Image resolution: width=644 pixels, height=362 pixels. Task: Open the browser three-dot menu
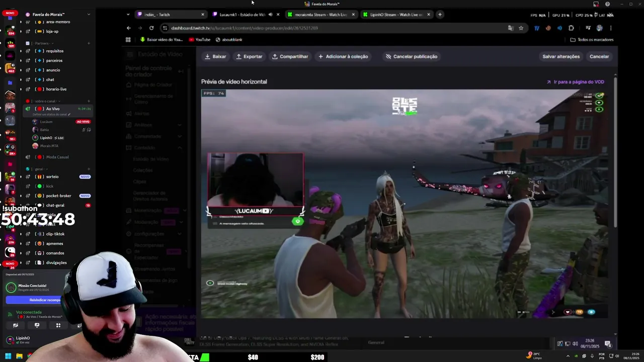click(611, 28)
